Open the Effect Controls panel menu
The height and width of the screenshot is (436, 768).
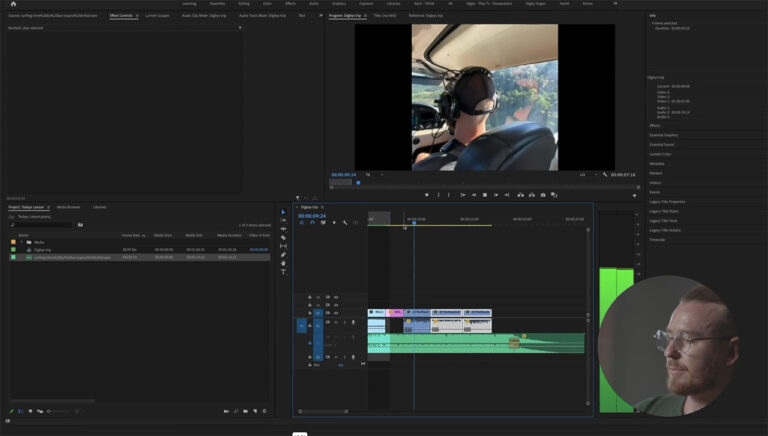[x=137, y=16]
